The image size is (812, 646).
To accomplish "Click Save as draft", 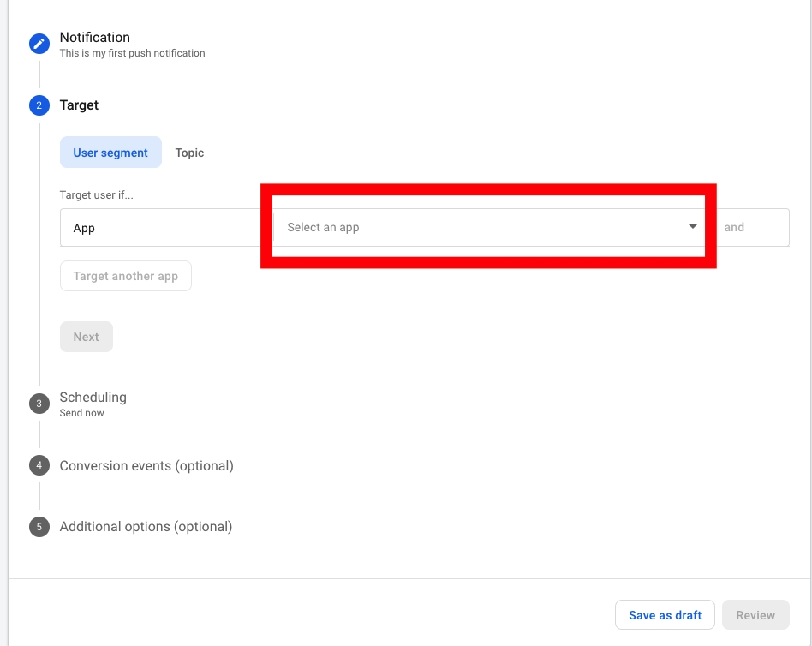I will point(665,615).
